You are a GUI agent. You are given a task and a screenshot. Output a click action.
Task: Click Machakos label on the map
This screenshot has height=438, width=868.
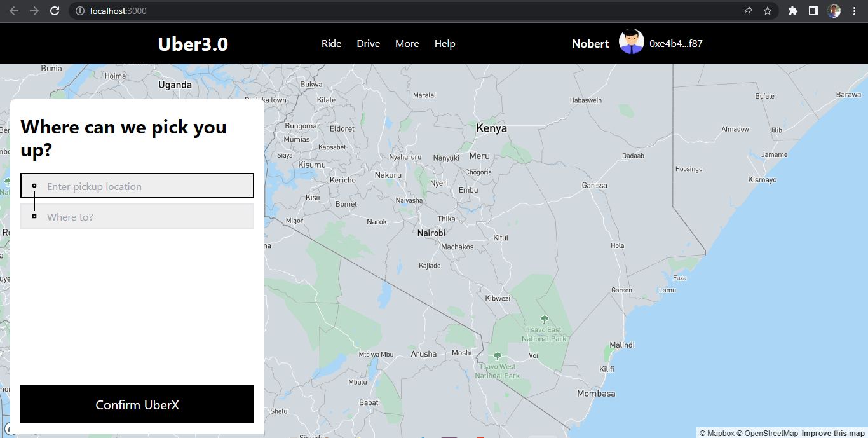(x=458, y=247)
